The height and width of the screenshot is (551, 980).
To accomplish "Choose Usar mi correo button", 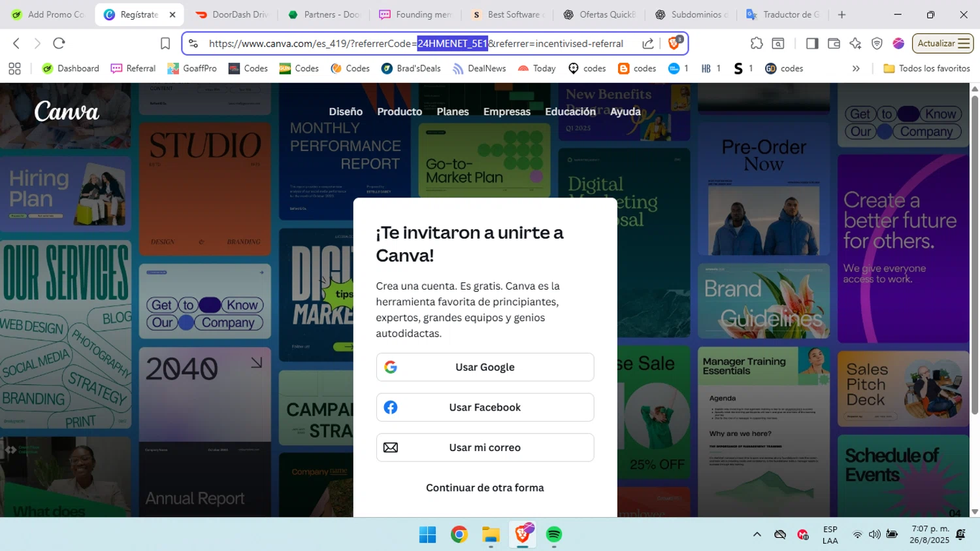I will [485, 448].
